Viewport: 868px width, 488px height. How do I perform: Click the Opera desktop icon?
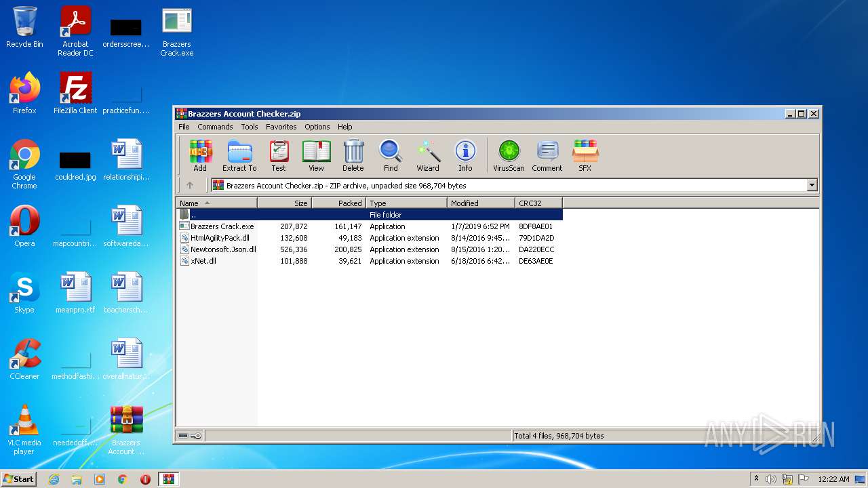(x=24, y=226)
